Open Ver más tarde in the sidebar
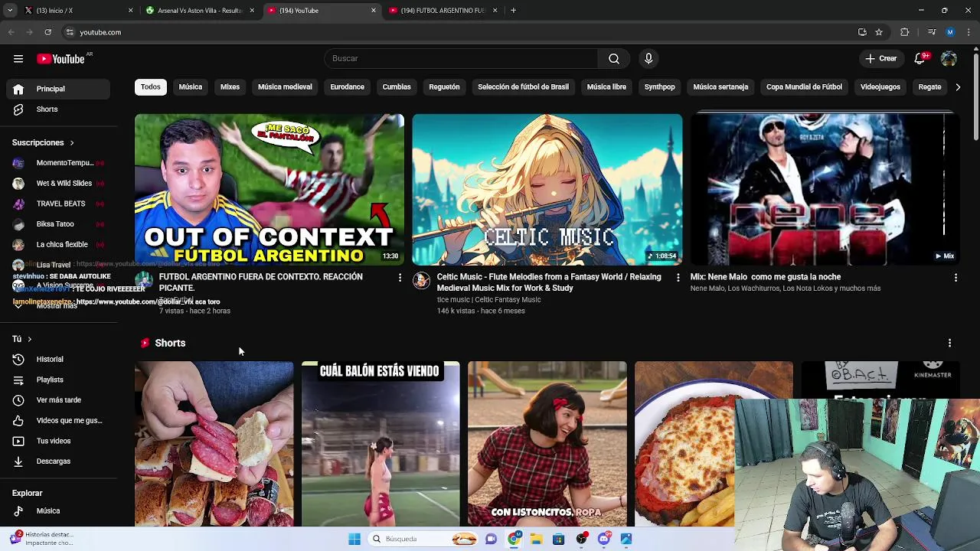Viewport: 980px width, 551px height. (58, 400)
